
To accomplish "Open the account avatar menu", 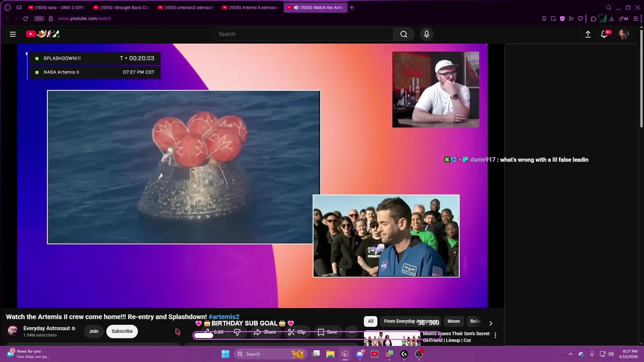I will tap(624, 34).
